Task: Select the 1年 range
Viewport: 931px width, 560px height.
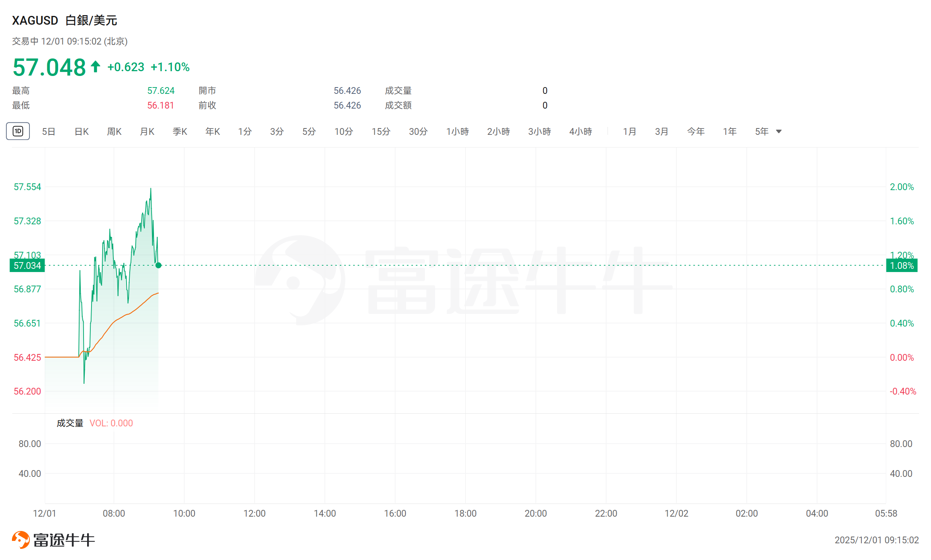Action: 729,132
